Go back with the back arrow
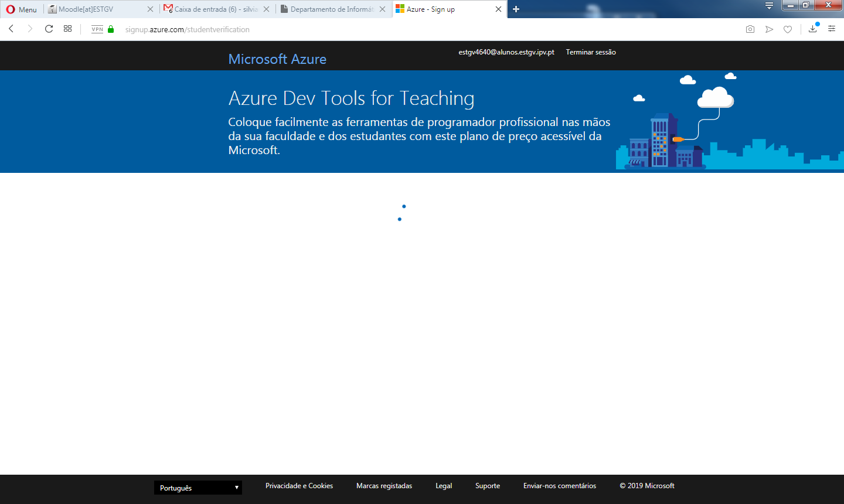The height and width of the screenshot is (504, 844). click(11, 29)
